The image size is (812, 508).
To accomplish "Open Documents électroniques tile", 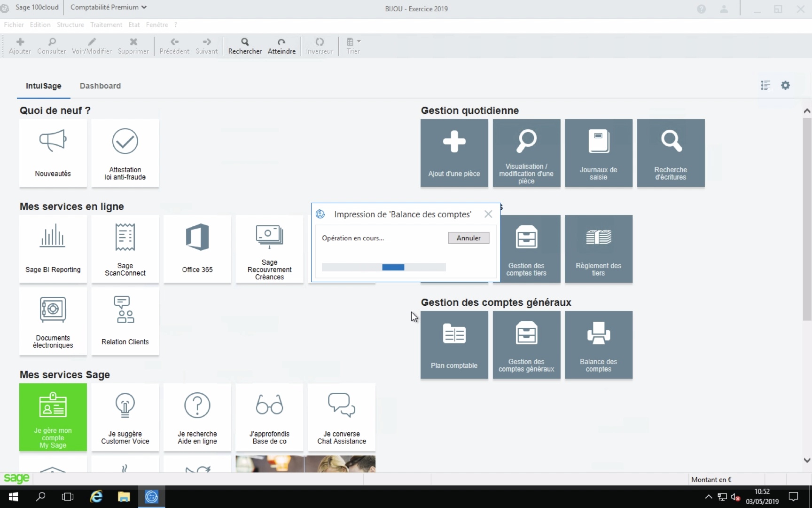I will coord(53,321).
